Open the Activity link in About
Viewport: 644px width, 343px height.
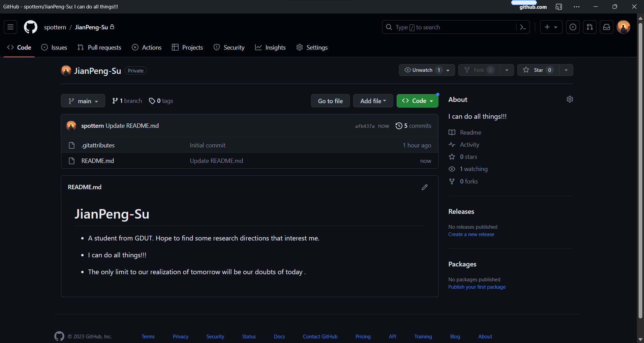[x=464, y=145]
